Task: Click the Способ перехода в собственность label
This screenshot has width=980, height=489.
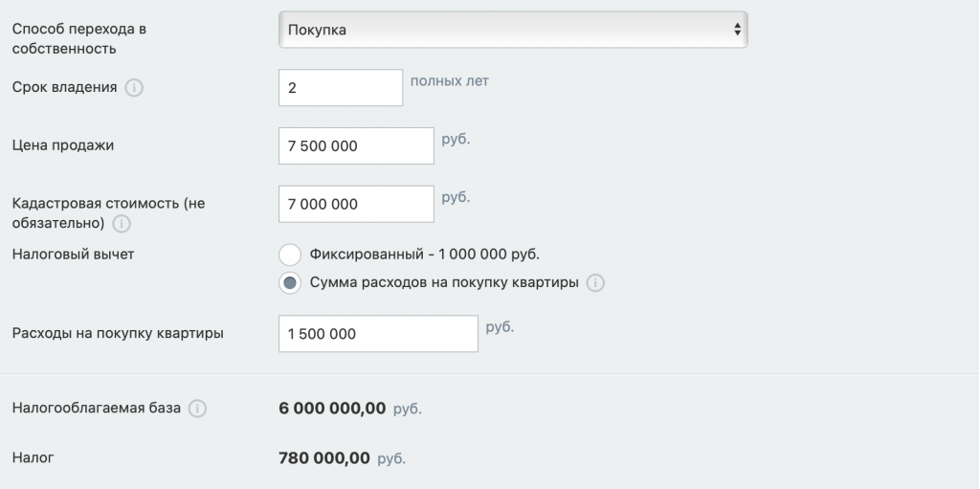Action: point(78,38)
